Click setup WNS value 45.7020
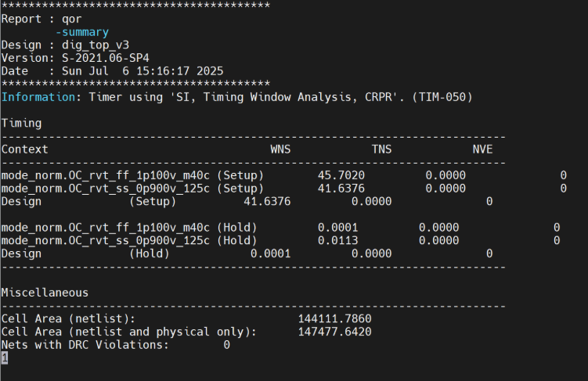Image resolution: width=588 pixels, height=381 pixels. click(x=341, y=175)
